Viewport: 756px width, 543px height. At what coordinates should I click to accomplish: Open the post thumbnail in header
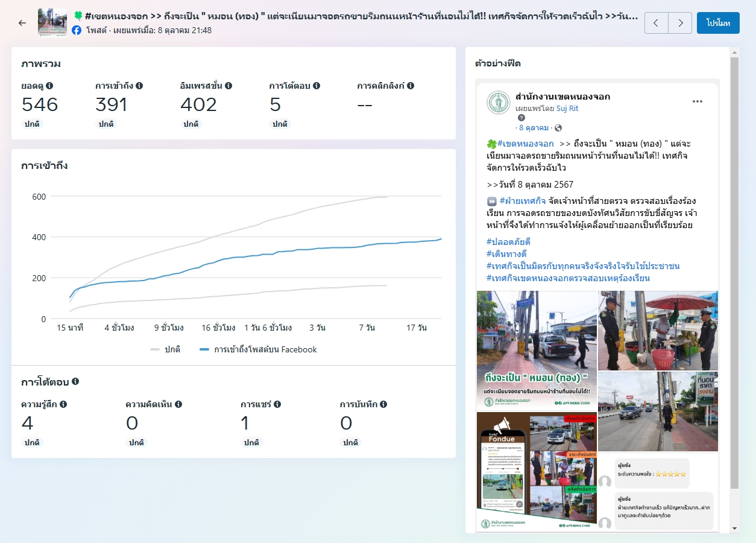(x=52, y=23)
